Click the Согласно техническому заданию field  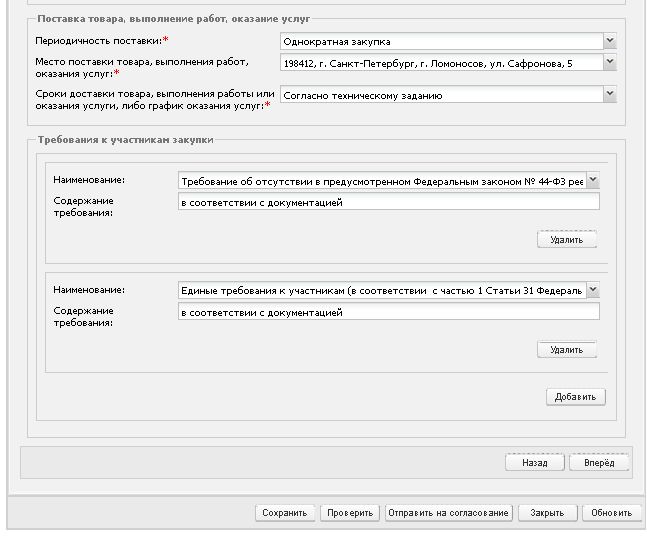click(442, 94)
